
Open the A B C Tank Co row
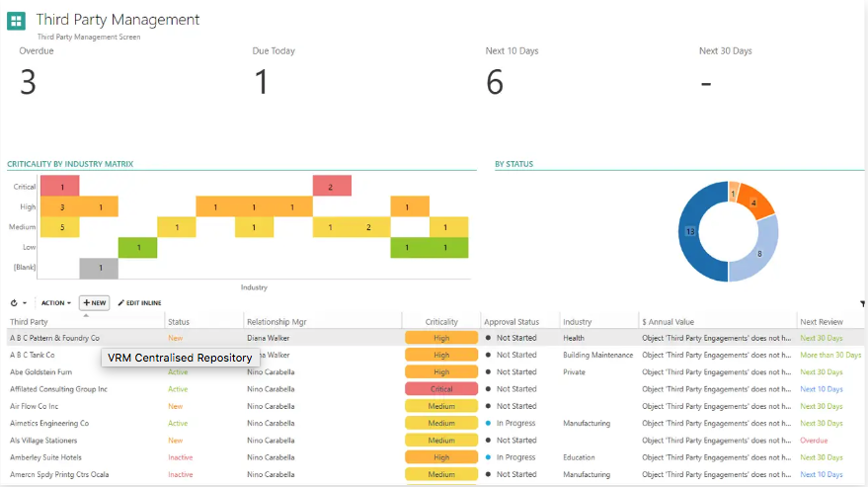click(x=434, y=356)
